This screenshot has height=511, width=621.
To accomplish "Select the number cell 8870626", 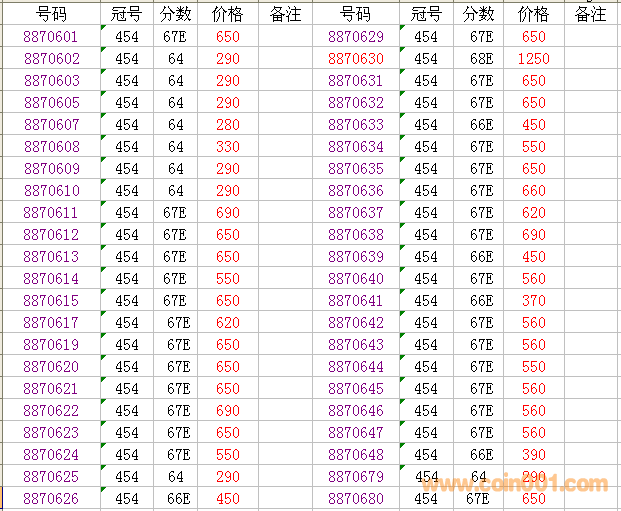I will click(x=51, y=499).
